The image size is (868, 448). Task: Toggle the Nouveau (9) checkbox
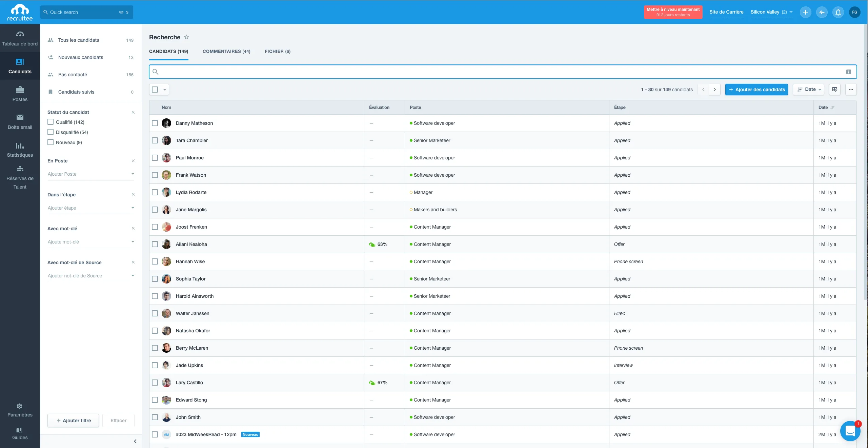(51, 142)
